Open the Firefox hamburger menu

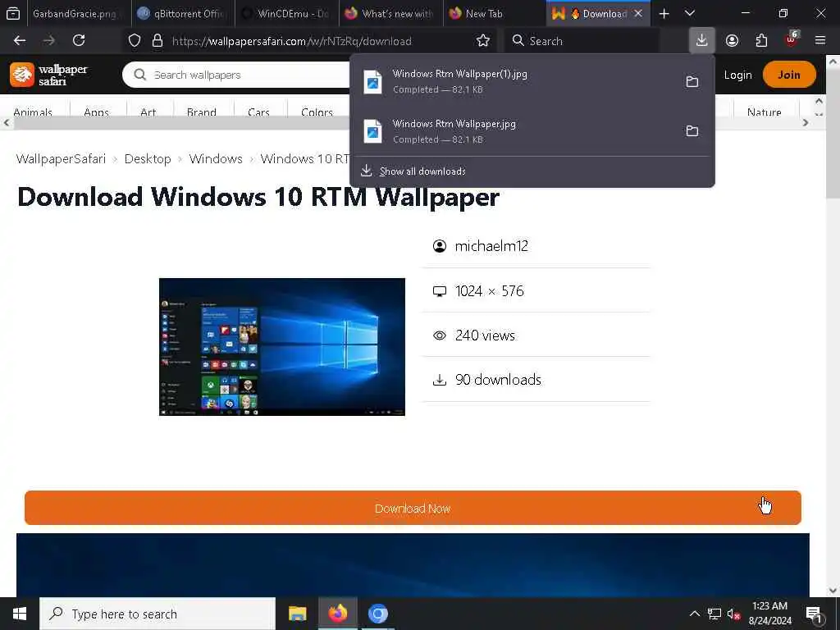coord(820,41)
